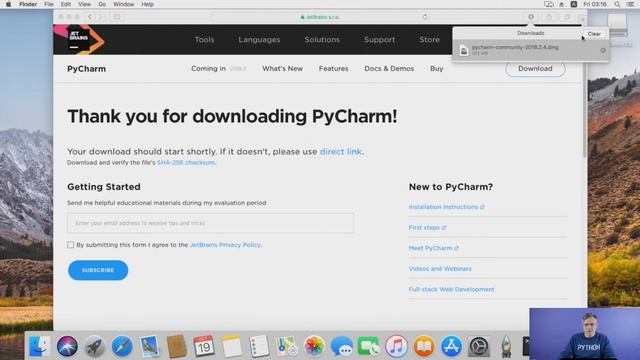The height and width of the screenshot is (360, 640).
Task: Go to the JetBrains Store
Action: (x=429, y=40)
